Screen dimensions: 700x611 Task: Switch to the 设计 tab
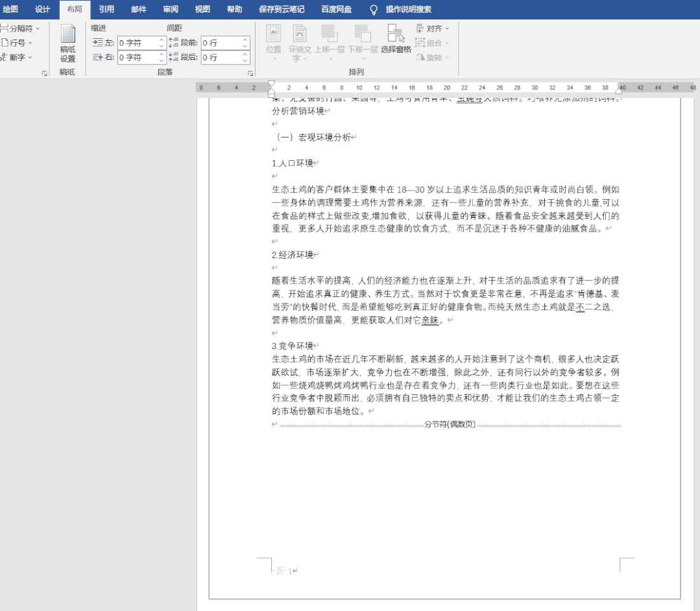(42, 9)
